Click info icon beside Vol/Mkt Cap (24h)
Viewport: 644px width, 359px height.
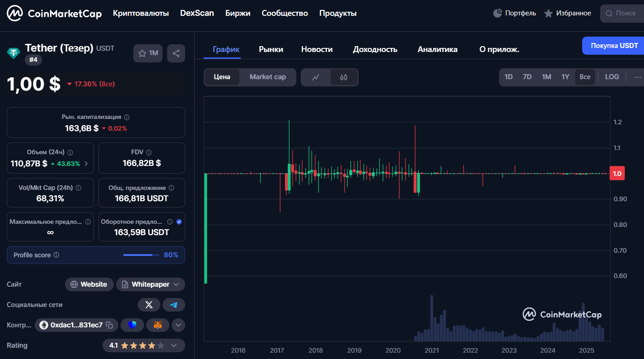[79, 188]
